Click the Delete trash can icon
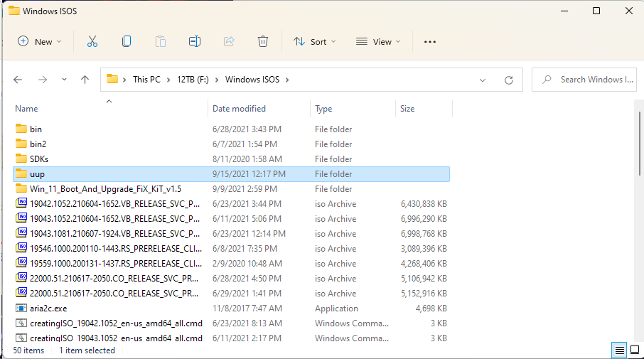The image size is (644, 359). pos(262,42)
